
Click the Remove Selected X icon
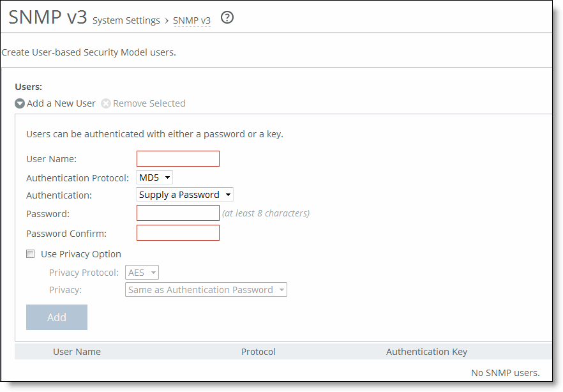click(x=106, y=103)
